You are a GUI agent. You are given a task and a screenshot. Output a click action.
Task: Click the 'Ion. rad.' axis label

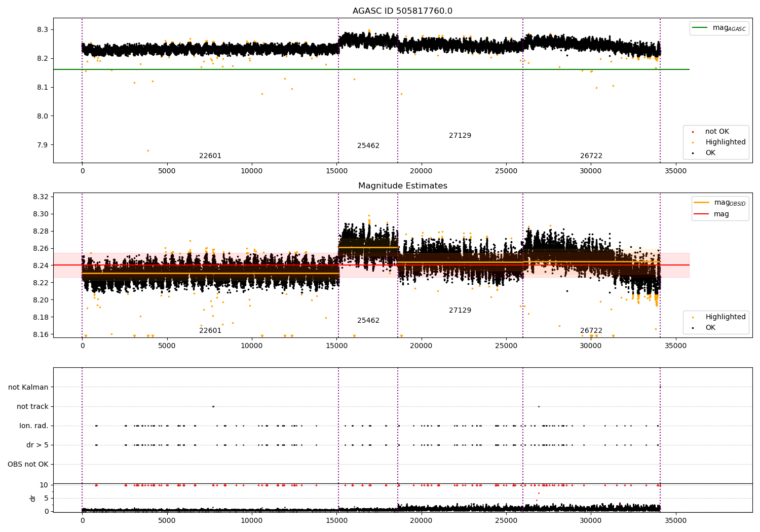point(34,426)
